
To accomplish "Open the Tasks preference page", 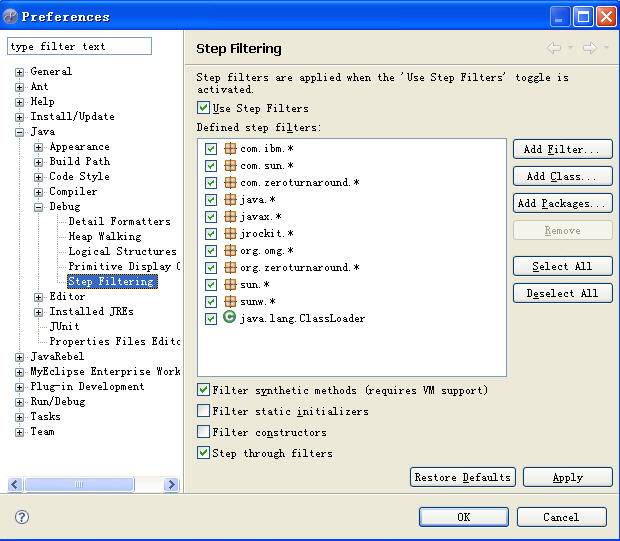I will 45,416.
